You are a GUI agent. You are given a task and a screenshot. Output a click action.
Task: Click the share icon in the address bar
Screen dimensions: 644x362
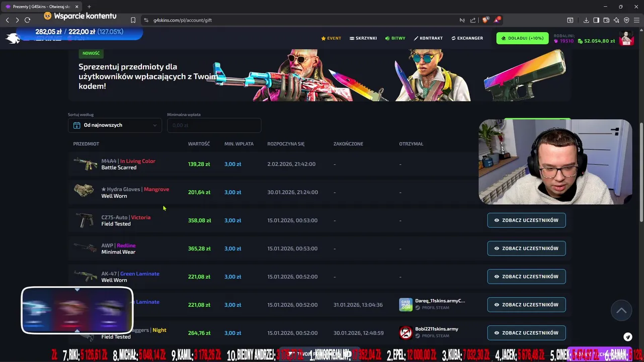point(473,20)
